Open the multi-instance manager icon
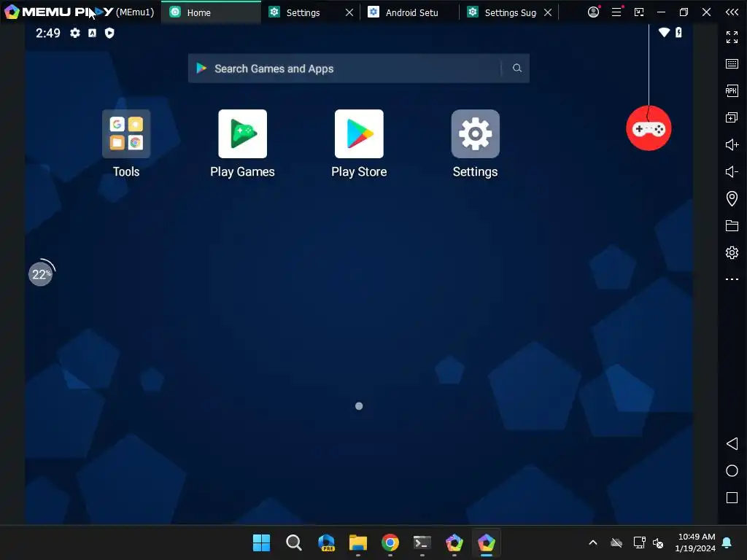Viewport: 747px width, 560px height. 732,117
